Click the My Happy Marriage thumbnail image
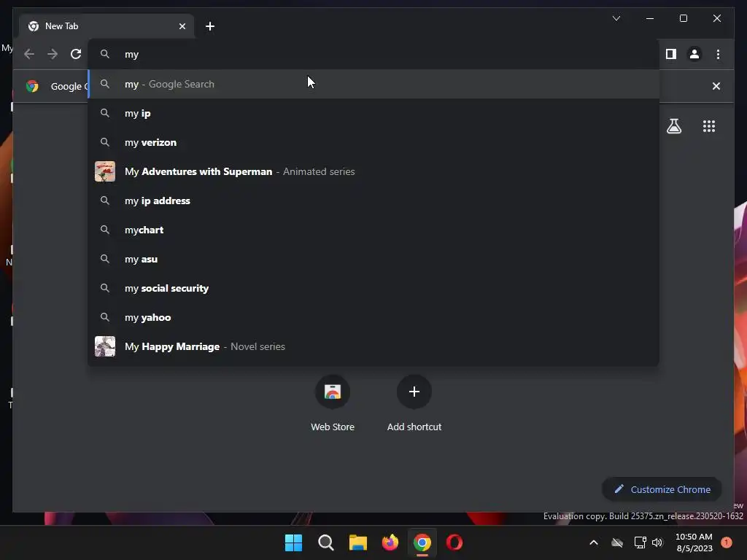This screenshot has width=747, height=560. coord(105,346)
